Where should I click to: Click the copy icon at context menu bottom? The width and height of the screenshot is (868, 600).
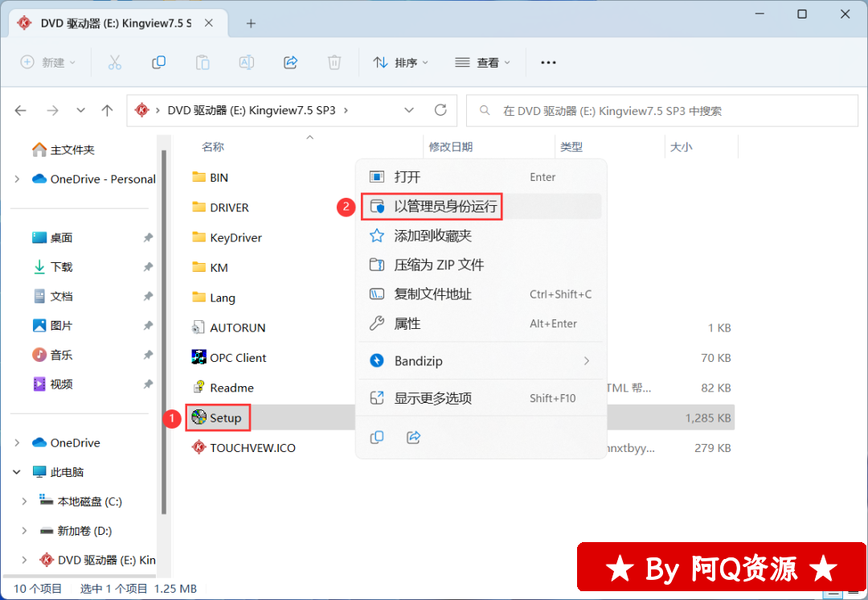pos(377,437)
